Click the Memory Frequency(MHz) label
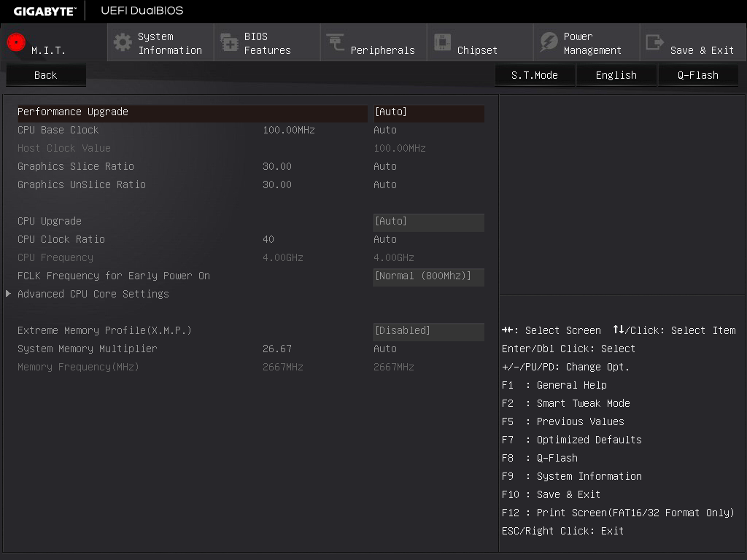This screenshot has height=560, width=747. (x=78, y=367)
